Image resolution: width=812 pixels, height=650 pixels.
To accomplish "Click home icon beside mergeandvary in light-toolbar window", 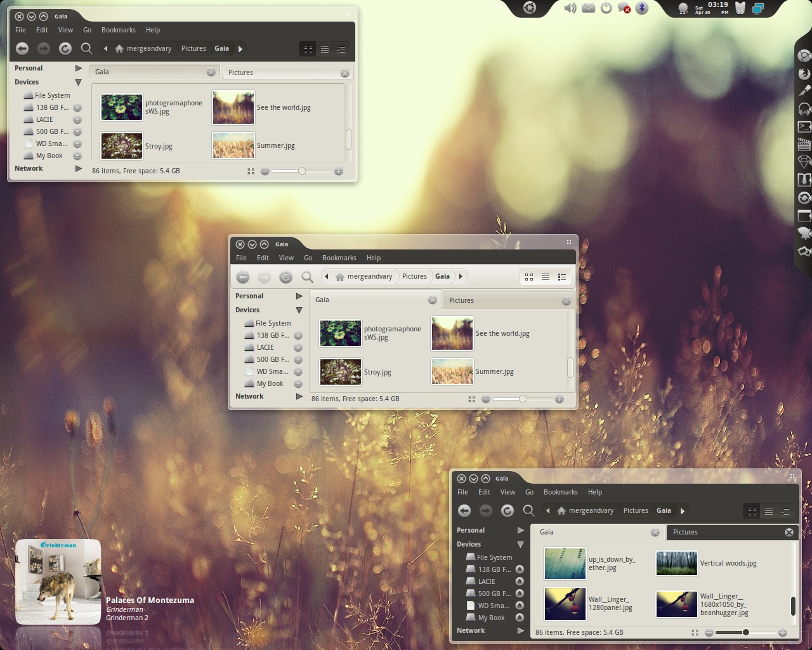I will pyautogui.click(x=340, y=277).
